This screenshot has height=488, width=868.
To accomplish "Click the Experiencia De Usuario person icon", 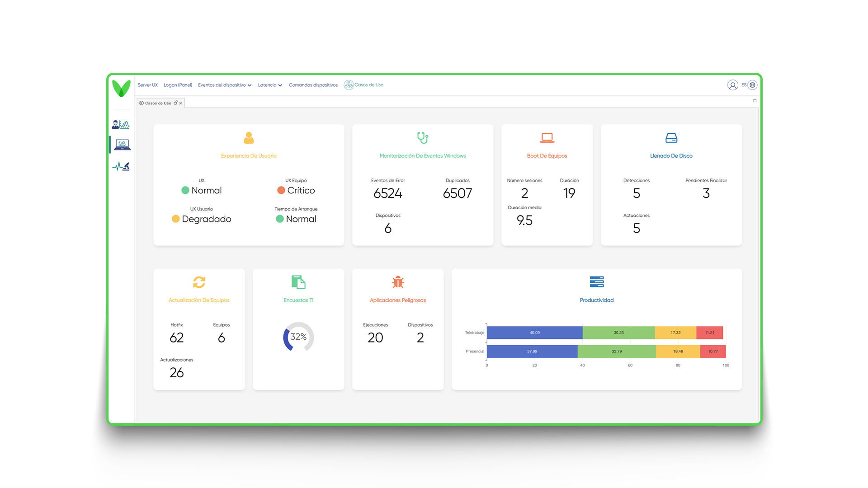I will point(249,138).
